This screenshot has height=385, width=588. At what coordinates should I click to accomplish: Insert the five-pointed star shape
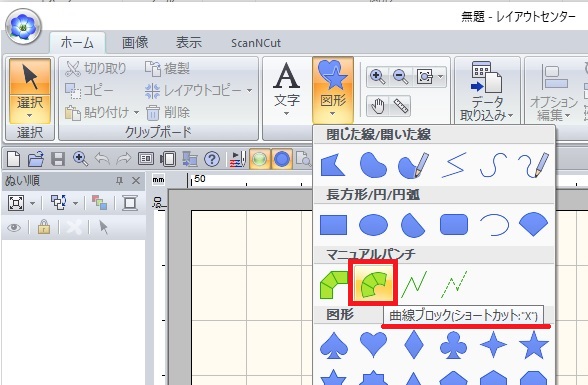533,345
